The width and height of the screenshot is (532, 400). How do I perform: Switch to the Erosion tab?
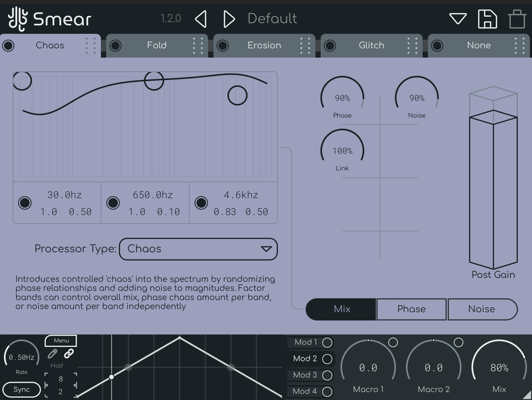tap(264, 45)
